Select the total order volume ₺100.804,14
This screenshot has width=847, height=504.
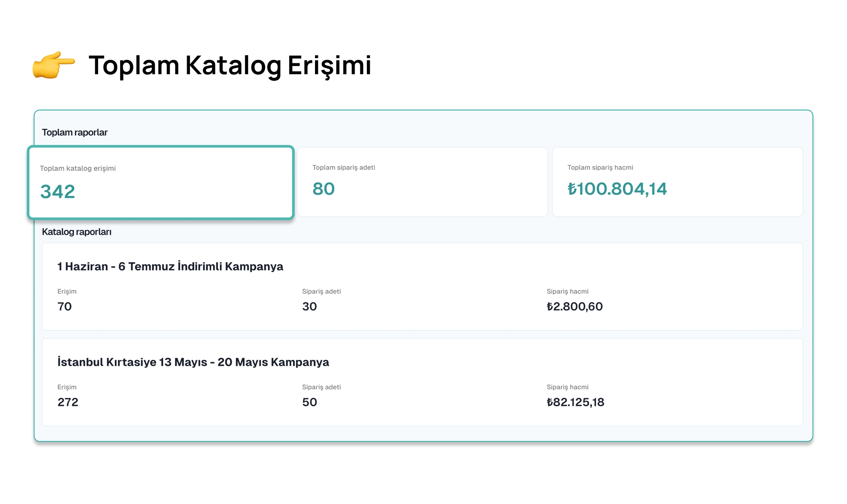click(x=617, y=189)
